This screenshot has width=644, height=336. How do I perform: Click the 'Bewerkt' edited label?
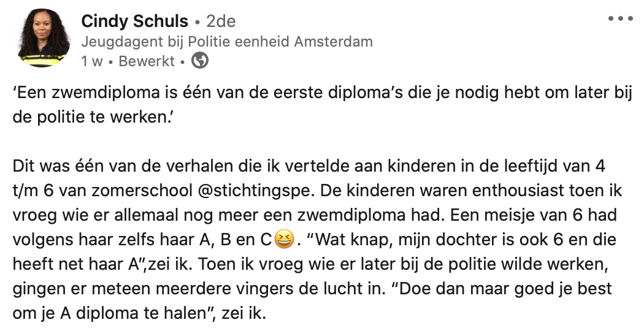click(x=147, y=61)
